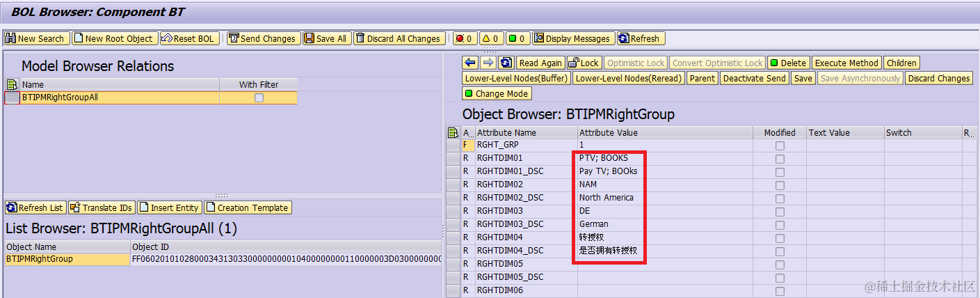
Task: Click the Attribute Value column header
Action: pos(665,132)
